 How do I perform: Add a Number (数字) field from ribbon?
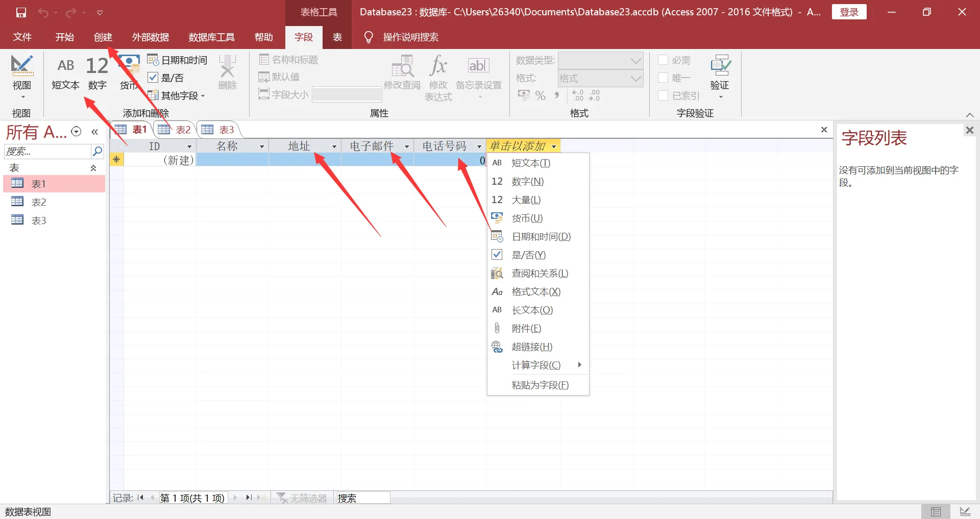pos(97,73)
